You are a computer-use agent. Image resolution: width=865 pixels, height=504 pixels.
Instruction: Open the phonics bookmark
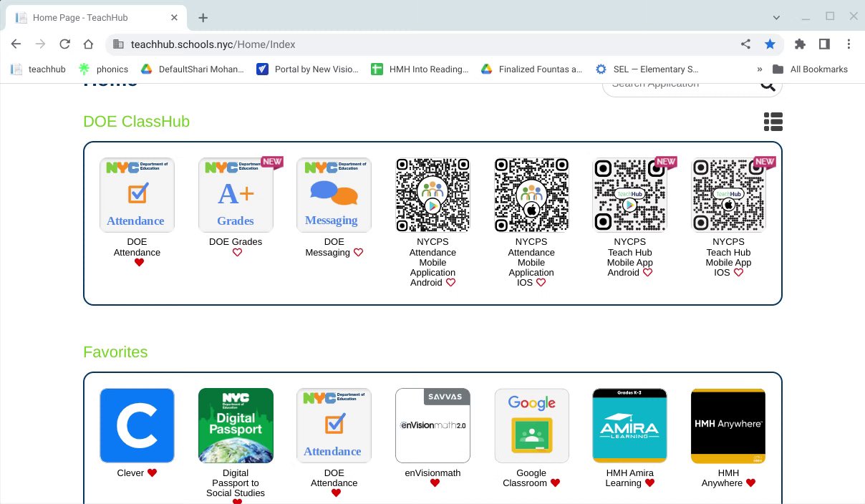coord(104,69)
